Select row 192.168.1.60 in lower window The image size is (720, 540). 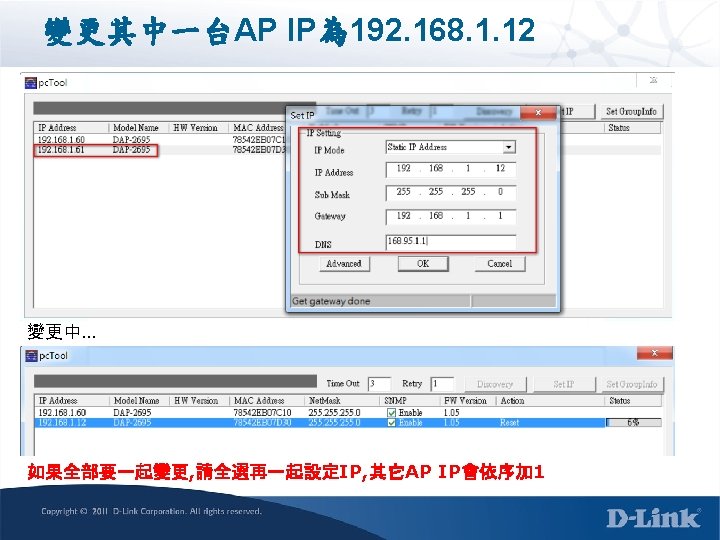tap(348, 413)
